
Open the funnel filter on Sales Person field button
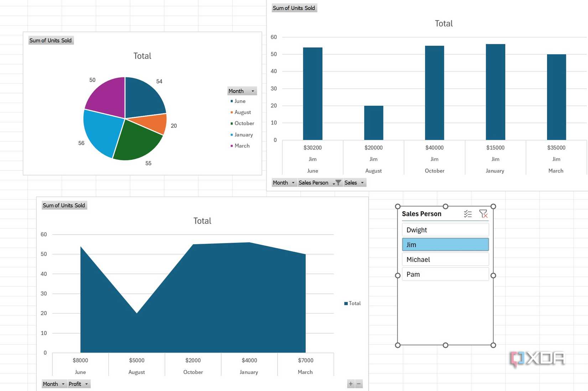(338, 182)
